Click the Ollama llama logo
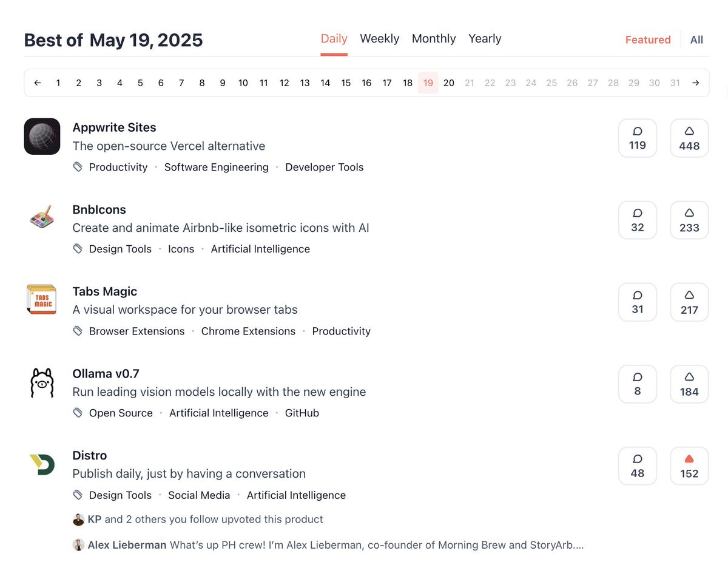Image resolution: width=728 pixels, height=576 pixels. 42,382
